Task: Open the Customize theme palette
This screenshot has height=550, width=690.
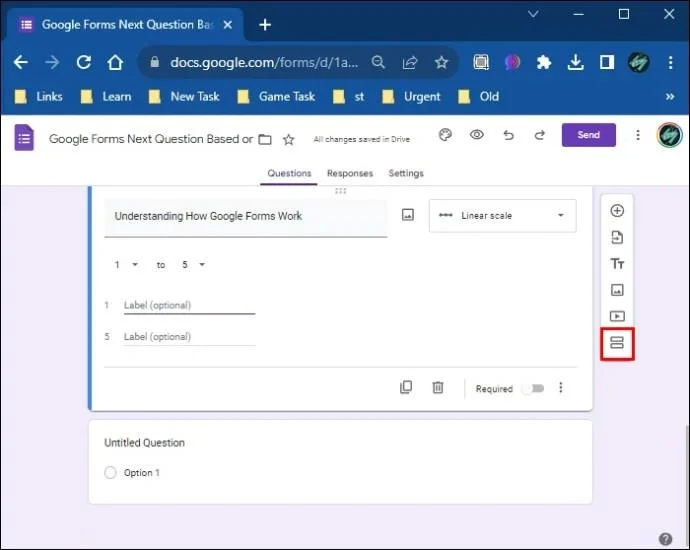Action: click(x=445, y=135)
